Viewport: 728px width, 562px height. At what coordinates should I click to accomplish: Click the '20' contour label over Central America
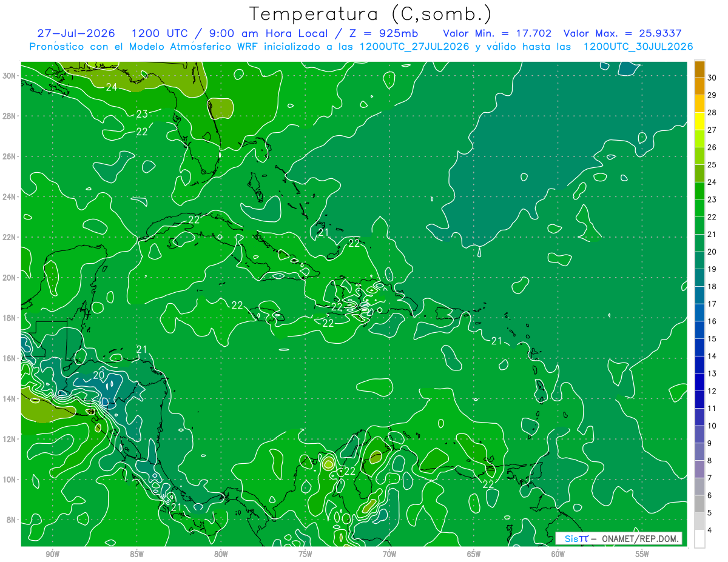(98, 375)
